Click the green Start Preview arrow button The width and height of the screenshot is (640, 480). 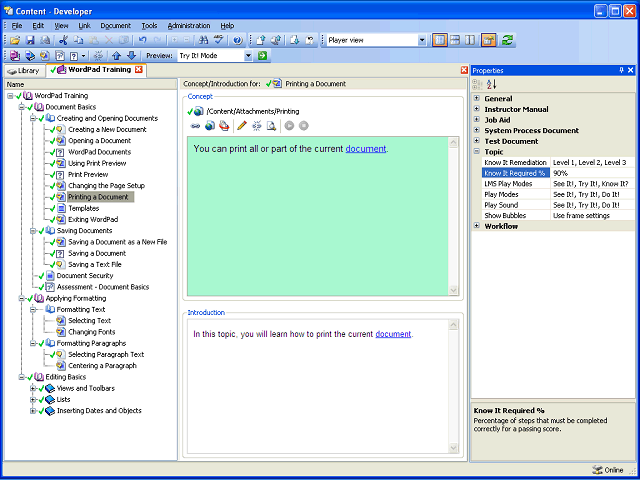point(262,56)
